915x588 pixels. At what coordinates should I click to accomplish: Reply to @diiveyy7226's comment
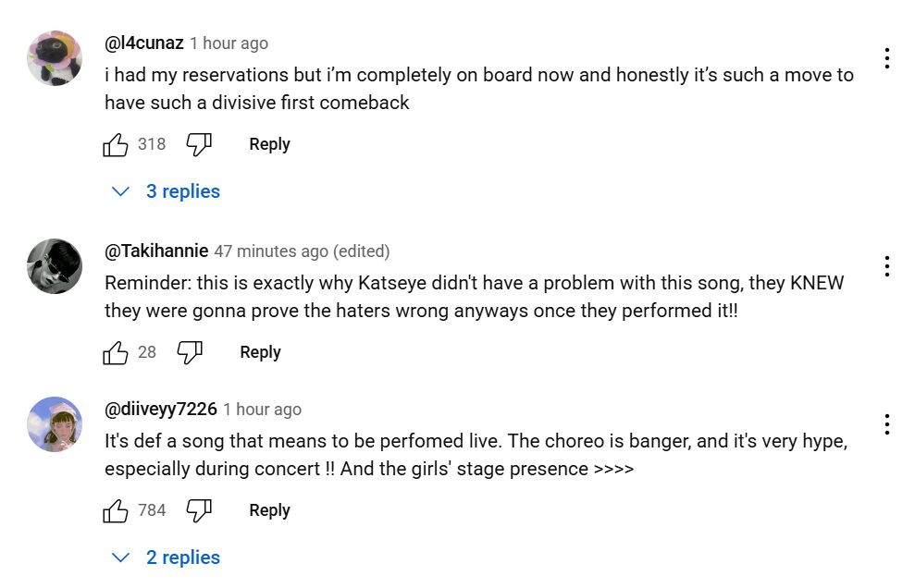(268, 510)
